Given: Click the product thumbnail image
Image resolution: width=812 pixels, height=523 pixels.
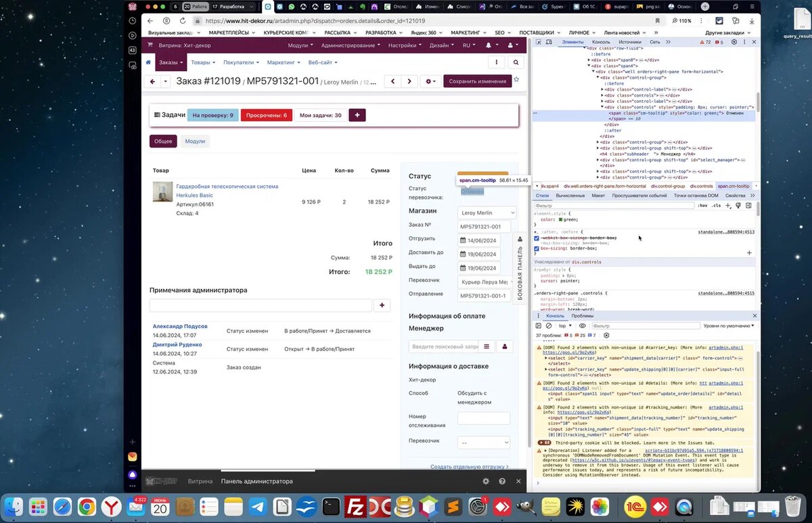Looking at the screenshot, I should [x=162, y=191].
